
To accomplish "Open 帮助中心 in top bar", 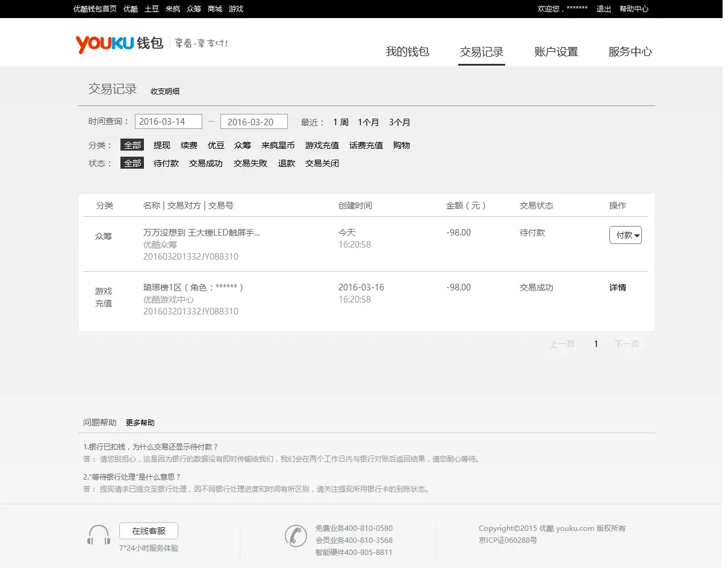I will (x=634, y=9).
